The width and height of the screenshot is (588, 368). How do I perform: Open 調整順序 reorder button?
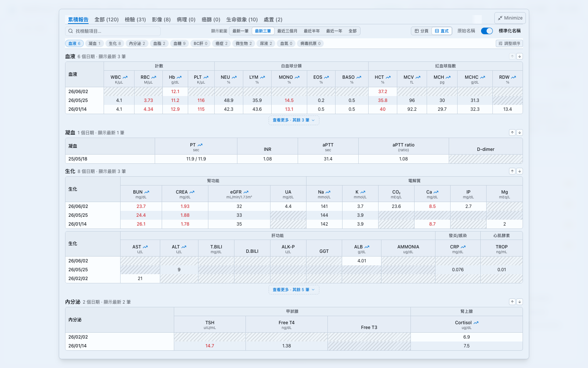click(509, 43)
